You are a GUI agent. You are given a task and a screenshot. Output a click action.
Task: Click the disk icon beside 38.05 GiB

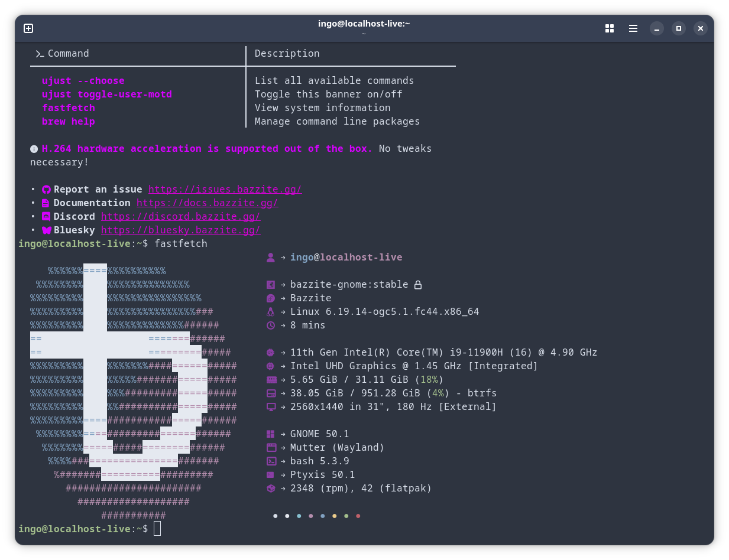pyautogui.click(x=271, y=393)
